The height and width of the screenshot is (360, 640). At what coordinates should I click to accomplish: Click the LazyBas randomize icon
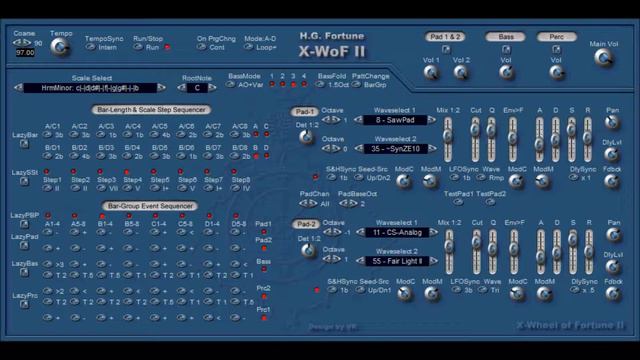pyautogui.click(x=24, y=272)
